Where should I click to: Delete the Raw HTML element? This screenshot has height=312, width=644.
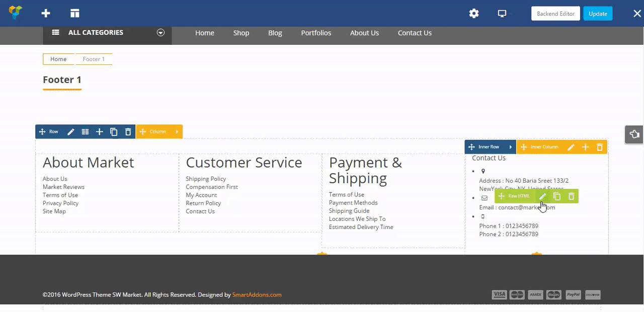pos(571,196)
